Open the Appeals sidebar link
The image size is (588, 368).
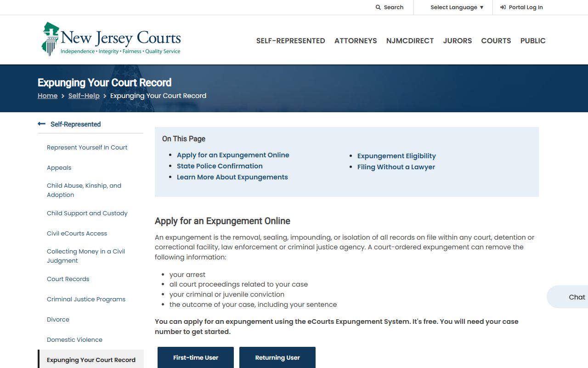pos(59,167)
